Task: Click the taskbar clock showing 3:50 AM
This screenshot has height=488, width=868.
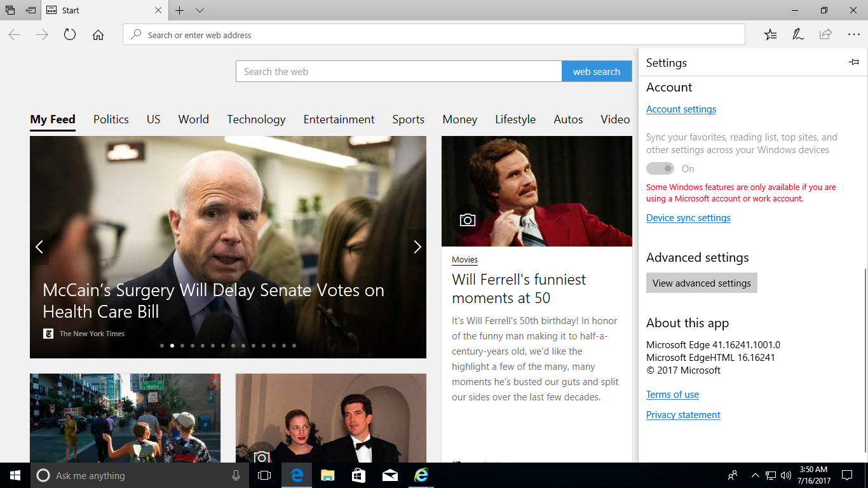Action: 814,475
